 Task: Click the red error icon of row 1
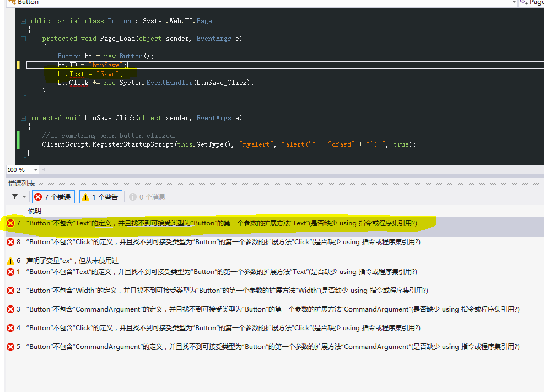tap(10, 272)
